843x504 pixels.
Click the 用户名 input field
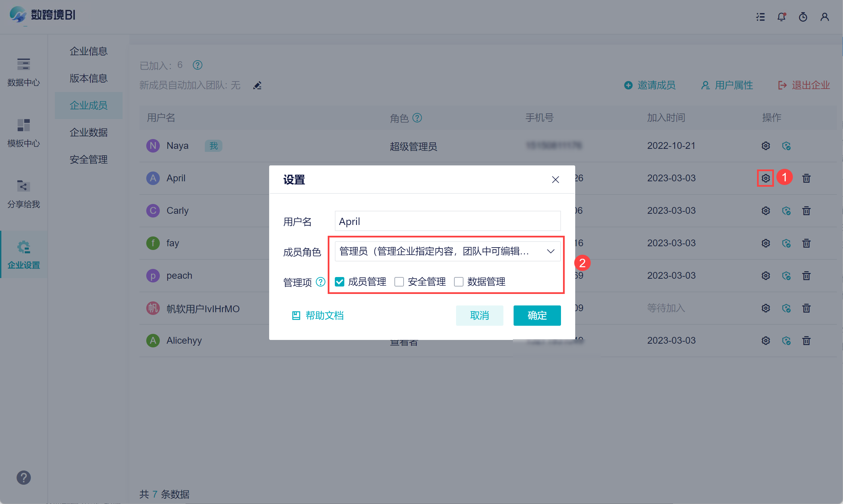pyautogui.click(x=447, y=221)
